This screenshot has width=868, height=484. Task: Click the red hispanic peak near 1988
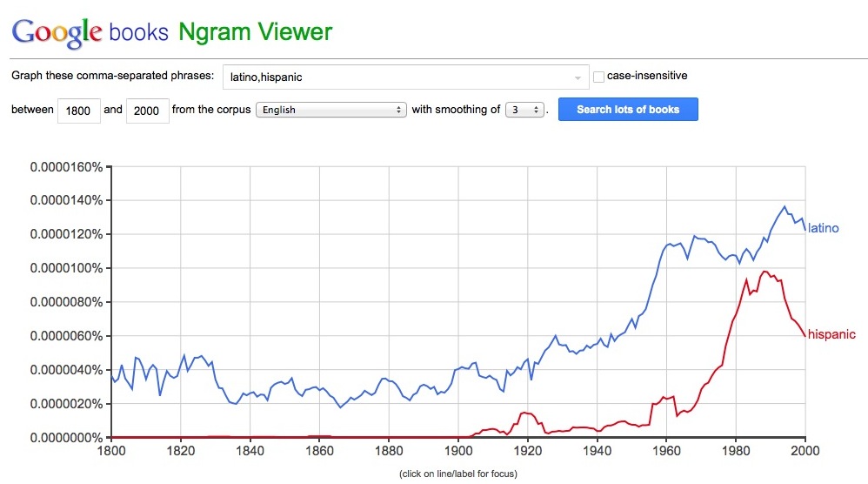tap(765, 272)
